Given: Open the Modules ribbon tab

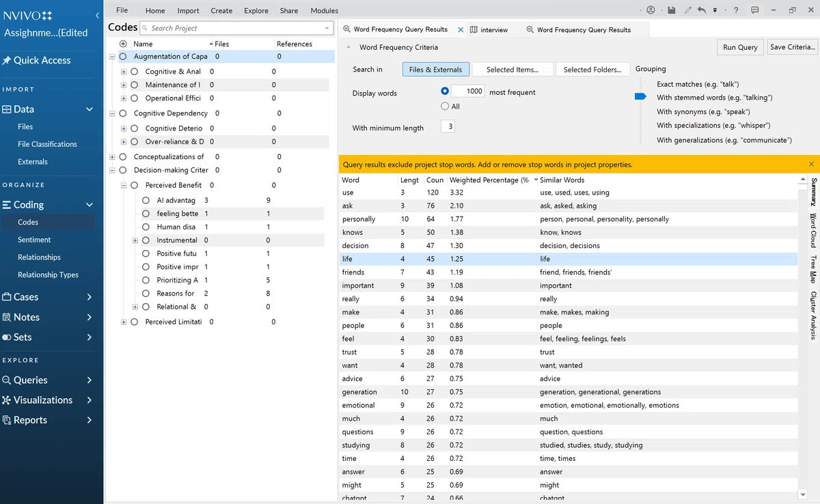Looking at the screenshot, I should (x=325, y=10).
